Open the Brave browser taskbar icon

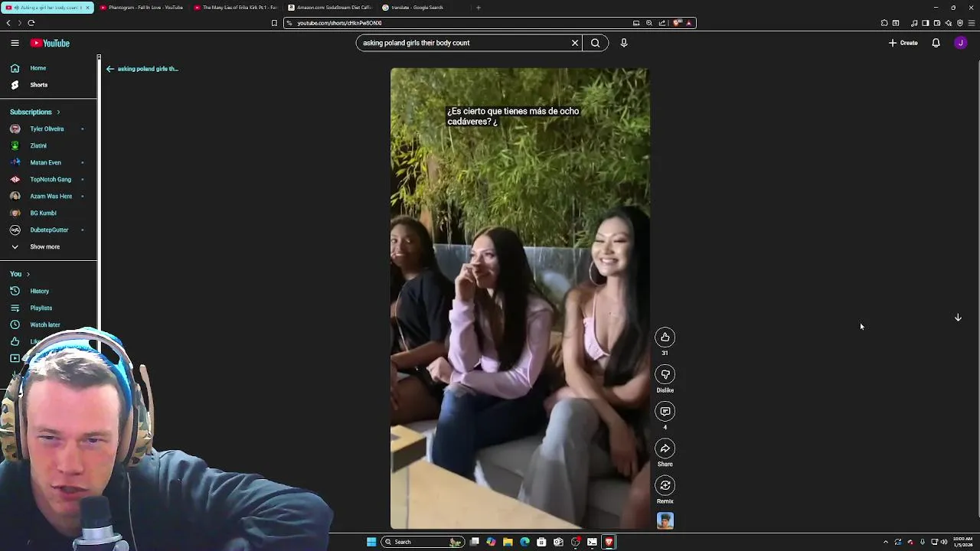pos(609,542)
